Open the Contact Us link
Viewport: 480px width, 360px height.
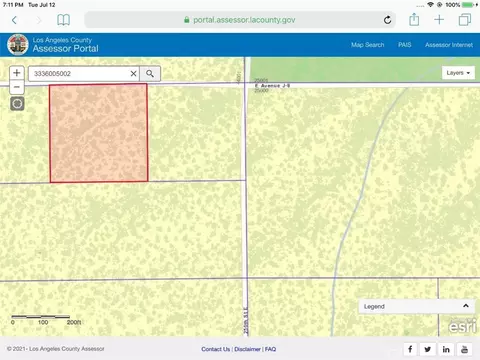pyautogui.click(x=216, y=349)
